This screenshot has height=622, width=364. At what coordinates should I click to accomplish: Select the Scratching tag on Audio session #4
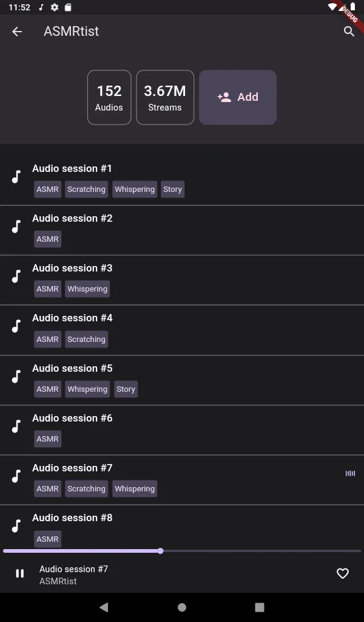[86, 339]
